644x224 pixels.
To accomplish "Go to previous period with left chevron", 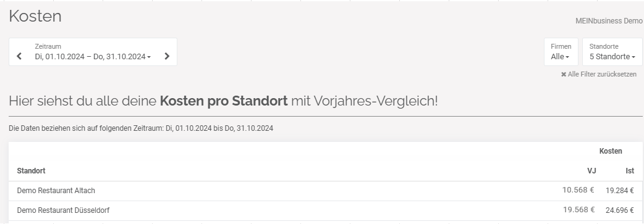I will coord(19,56).
